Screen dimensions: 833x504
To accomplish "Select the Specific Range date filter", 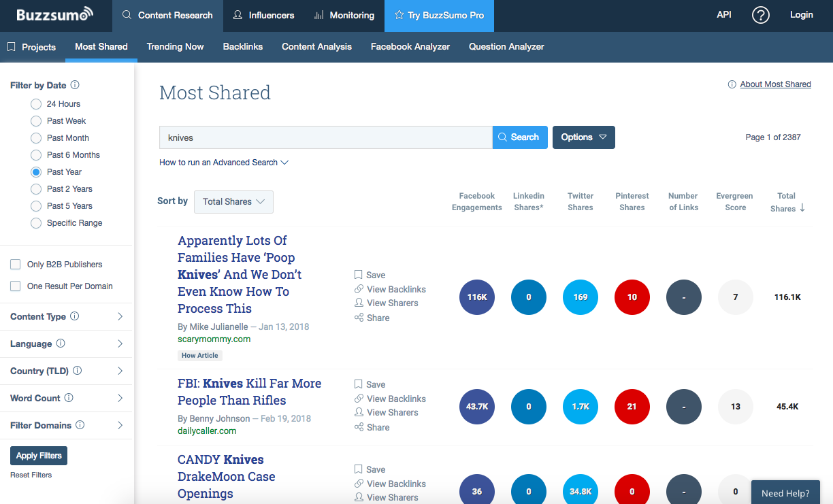I will tap(36, 223).
